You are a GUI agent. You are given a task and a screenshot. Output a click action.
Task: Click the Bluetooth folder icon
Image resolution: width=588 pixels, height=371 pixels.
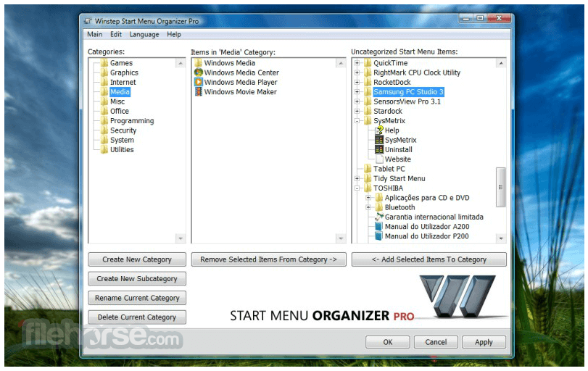(379, 207)
